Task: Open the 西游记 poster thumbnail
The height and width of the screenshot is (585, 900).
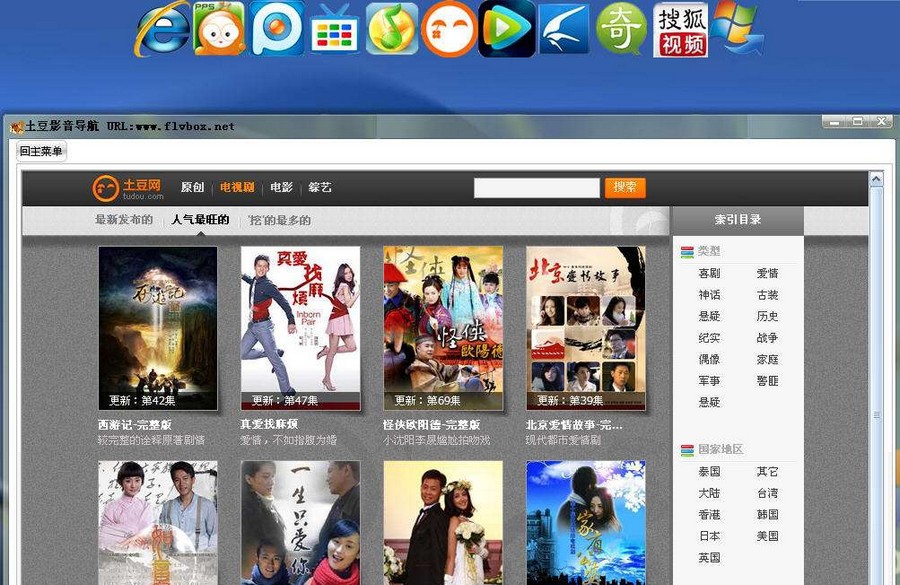Action: tap(158, 328)
